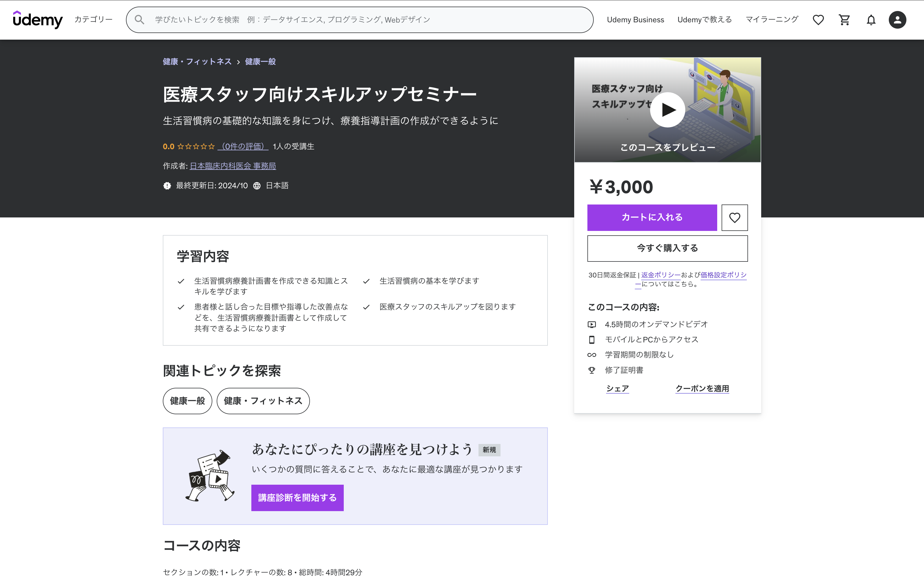Viewport: 924px width, 578px height.
Task: Open the author 日本臨床内科医会 事務局 link
Action: (233, 166)
